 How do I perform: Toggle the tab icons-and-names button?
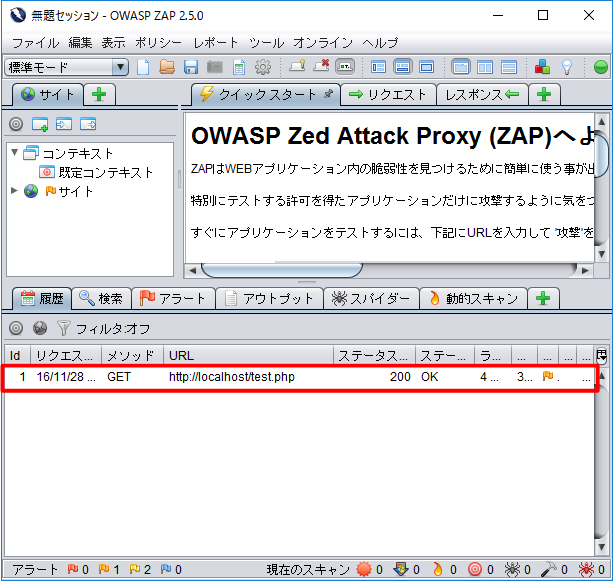coord(345,67)
